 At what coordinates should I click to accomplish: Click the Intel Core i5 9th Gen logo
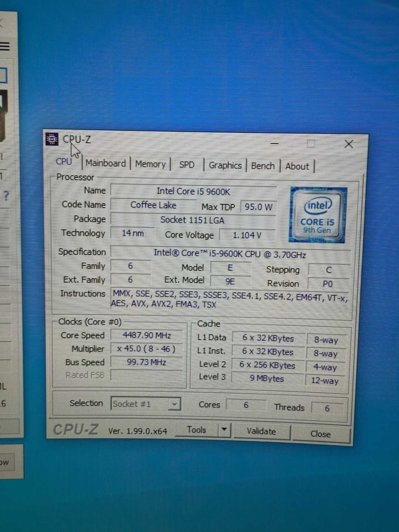coord(318,215)
